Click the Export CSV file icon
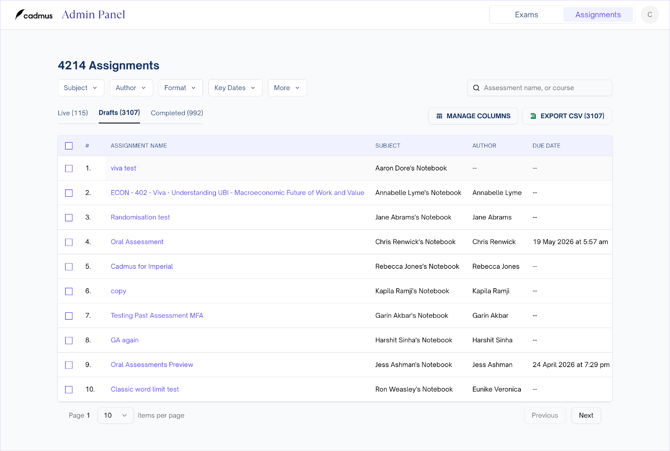This screenshot has height=451, width=670. point(533,116)
